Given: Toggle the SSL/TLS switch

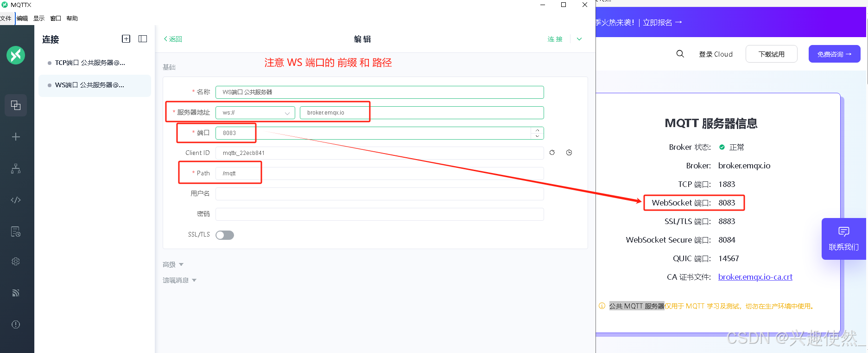Looking at the screenshot, I should pyautogui.click(x=225, y=235).
